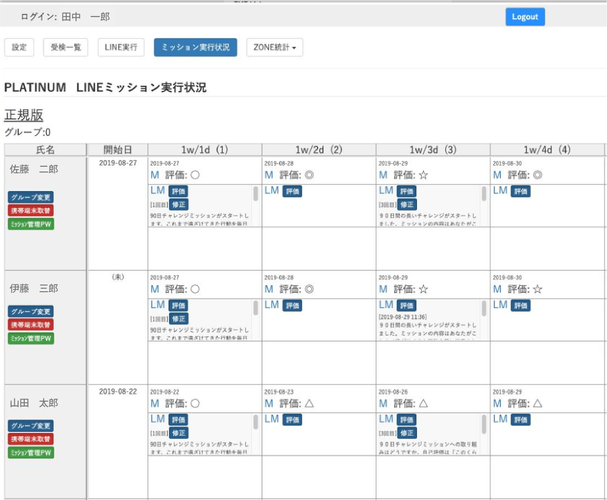Open 伊藤 三郎's LM link in 1w/4d
Viewport: 607px width, 500px height.
(500, 305)
